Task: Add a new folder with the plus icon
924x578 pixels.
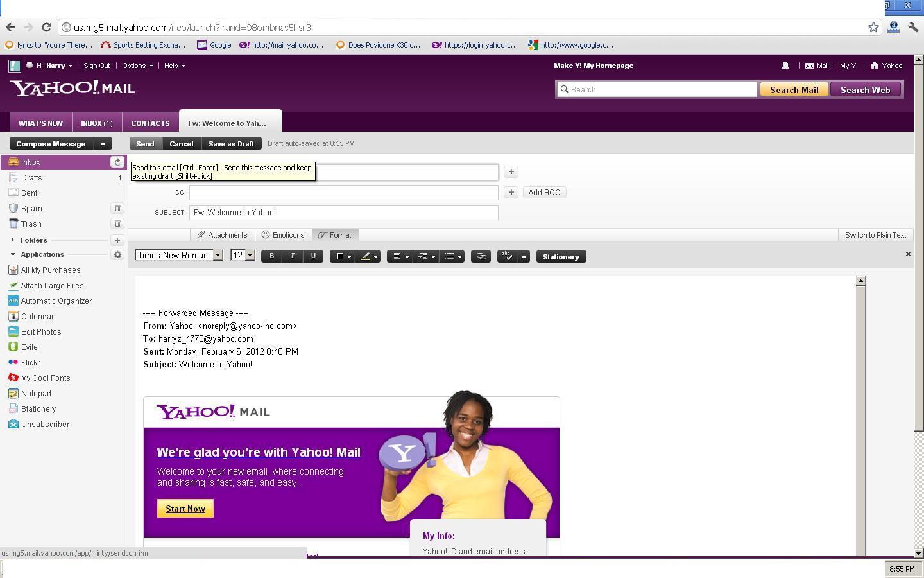Action: tap(117, 240)
